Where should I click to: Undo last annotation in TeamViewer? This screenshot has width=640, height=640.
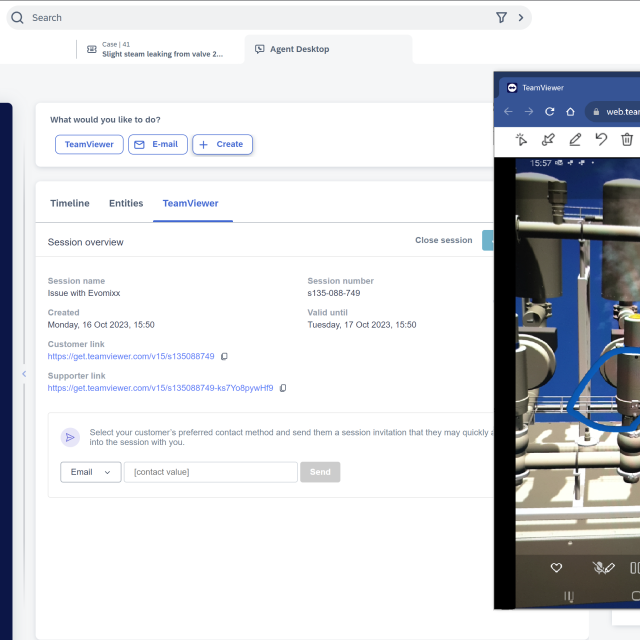point(601,139)
